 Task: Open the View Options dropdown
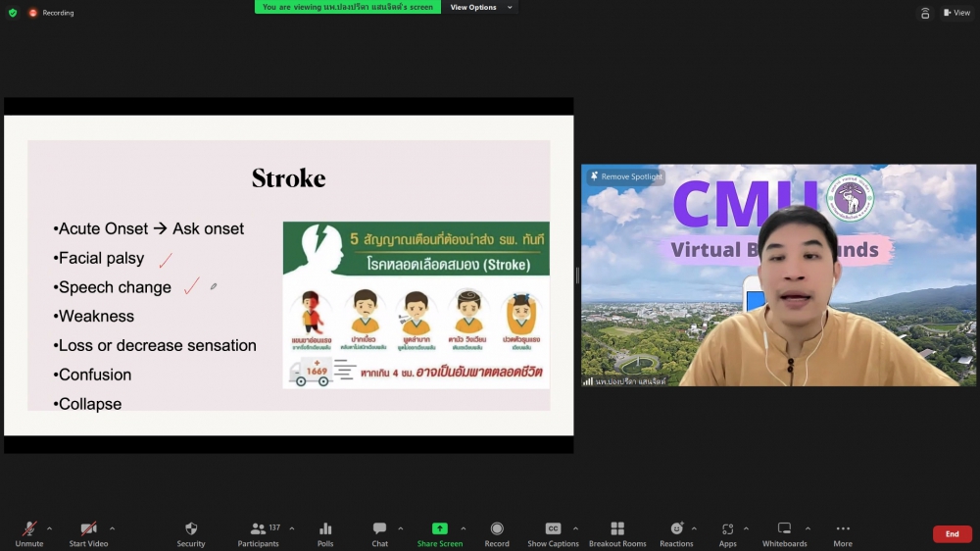point(480,7)
